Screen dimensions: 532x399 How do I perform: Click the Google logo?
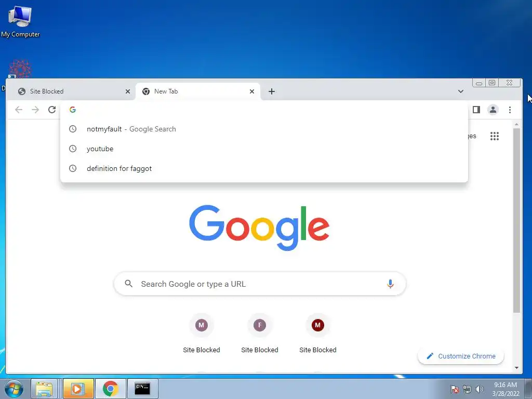[x=259, y=228]
